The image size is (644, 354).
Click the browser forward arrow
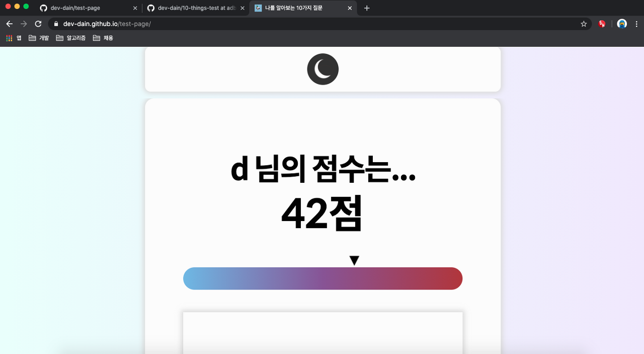point(24,24)
